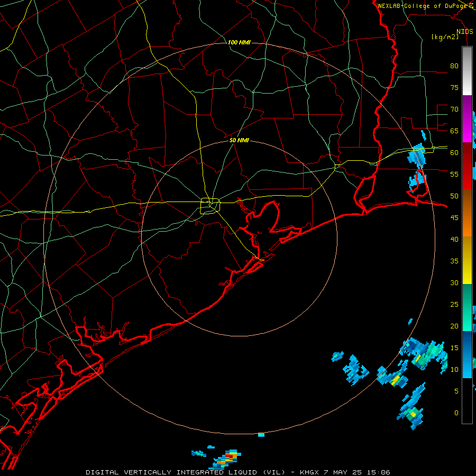Click the [kg/m2] units label

pyautogui.click(x=445, y=37)
